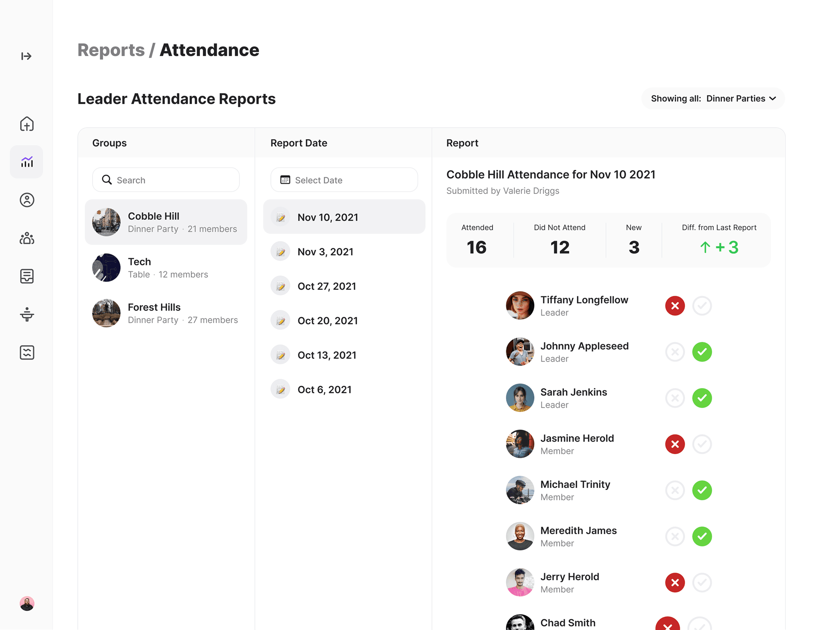This screenshot has height=630, width=840.
Task: Click the Did Not Attend count 12
Action: pos(560,247)
